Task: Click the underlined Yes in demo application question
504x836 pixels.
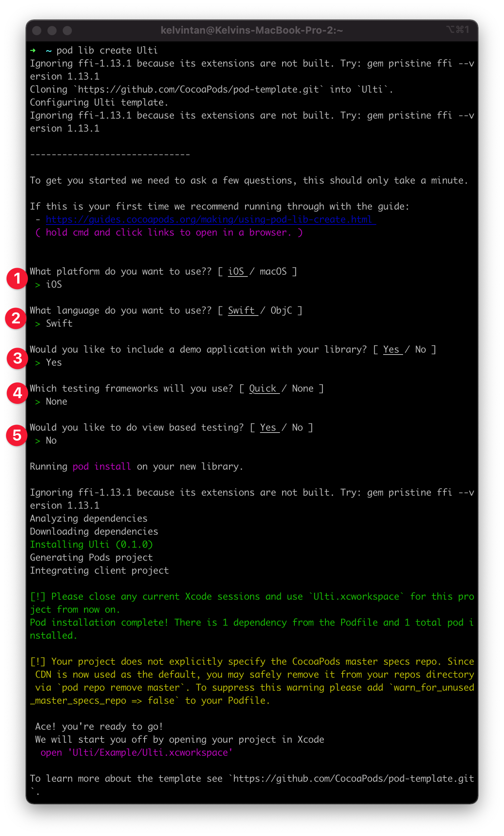Action: 393,350
